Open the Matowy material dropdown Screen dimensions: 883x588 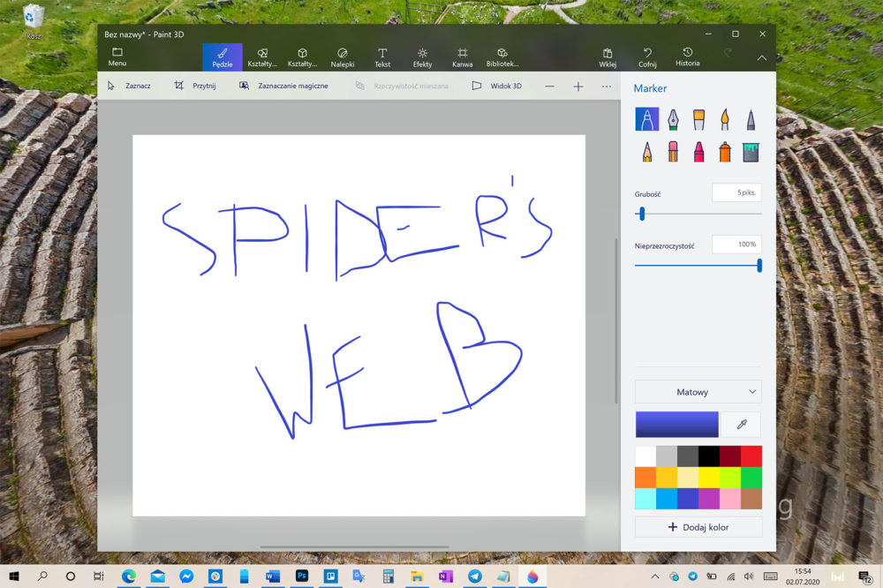698,392
